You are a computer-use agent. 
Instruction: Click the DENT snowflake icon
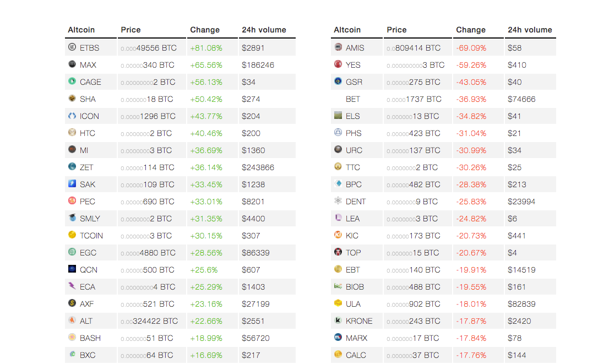pyautogui.click(x=338, y=201)
